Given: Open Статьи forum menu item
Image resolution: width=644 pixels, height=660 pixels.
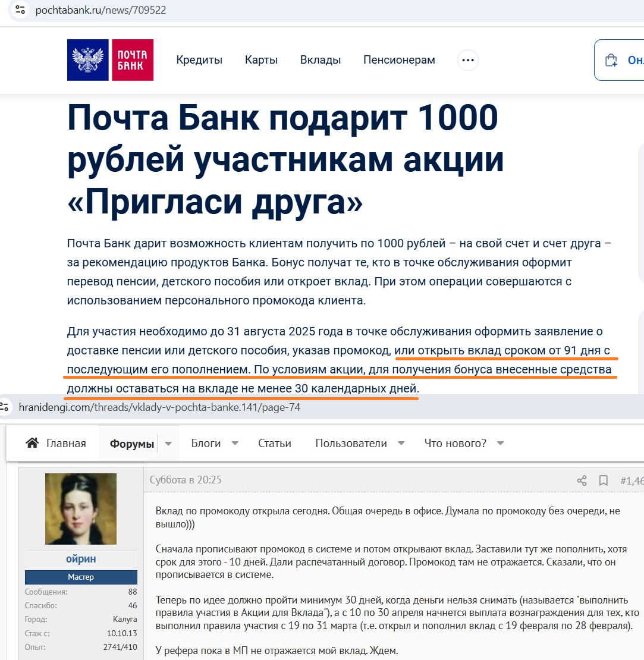Looking at the screenshot, I should point(275,443).
